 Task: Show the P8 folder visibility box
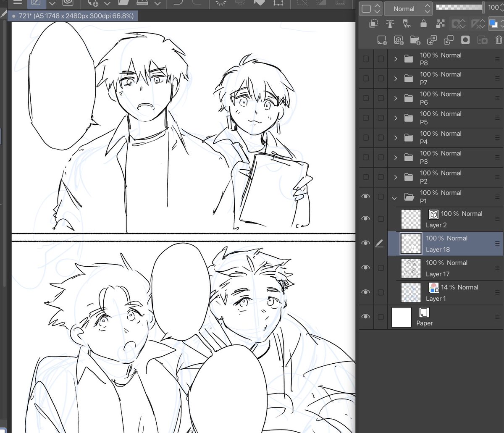click(366, 59)
